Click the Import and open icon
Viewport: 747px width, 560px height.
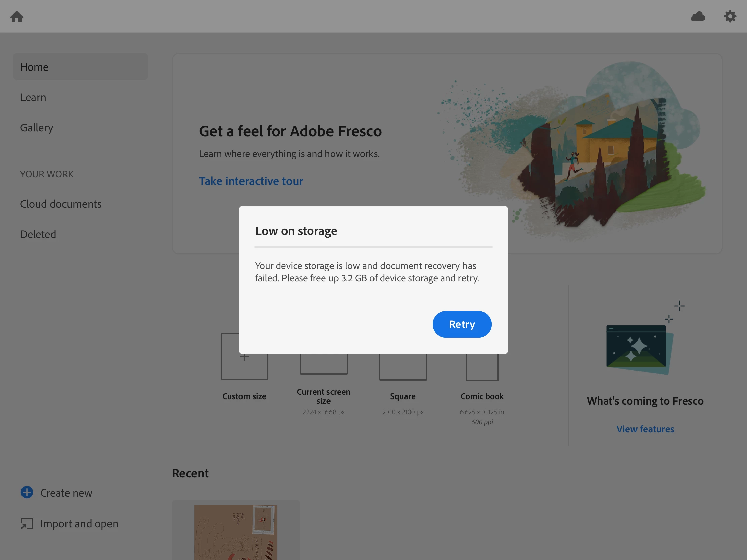27,523
